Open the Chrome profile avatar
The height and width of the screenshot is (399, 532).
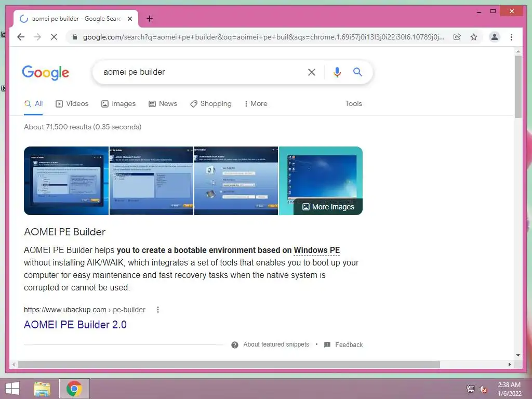(495, 37)
